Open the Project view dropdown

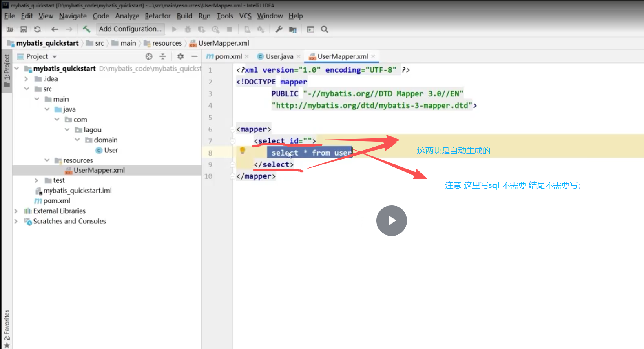pos(55,57)
